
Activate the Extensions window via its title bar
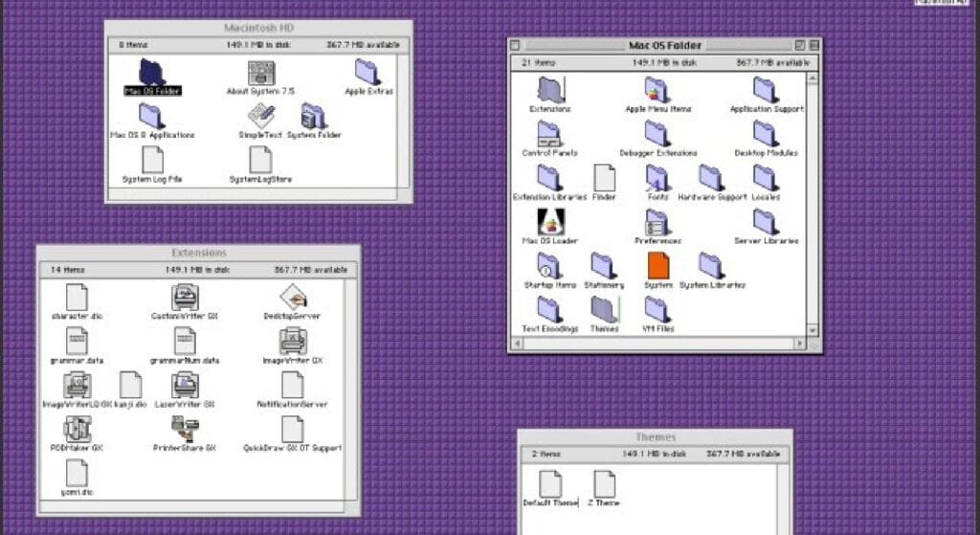[199, 253]
